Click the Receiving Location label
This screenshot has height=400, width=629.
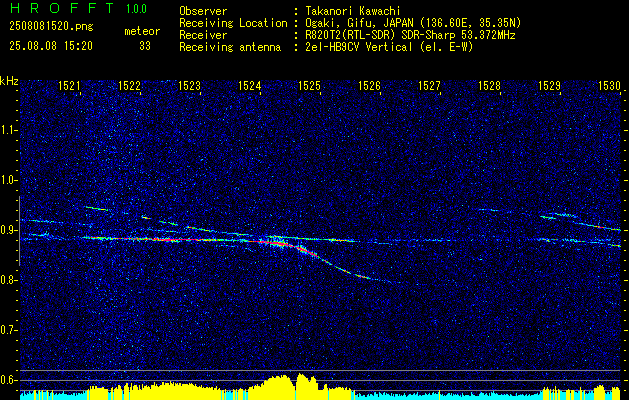click(233, 23)
